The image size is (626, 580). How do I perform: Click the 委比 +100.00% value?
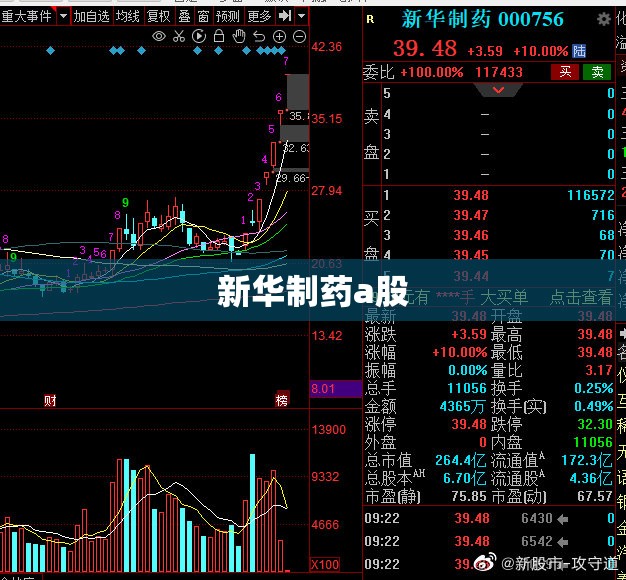(432, 72)
